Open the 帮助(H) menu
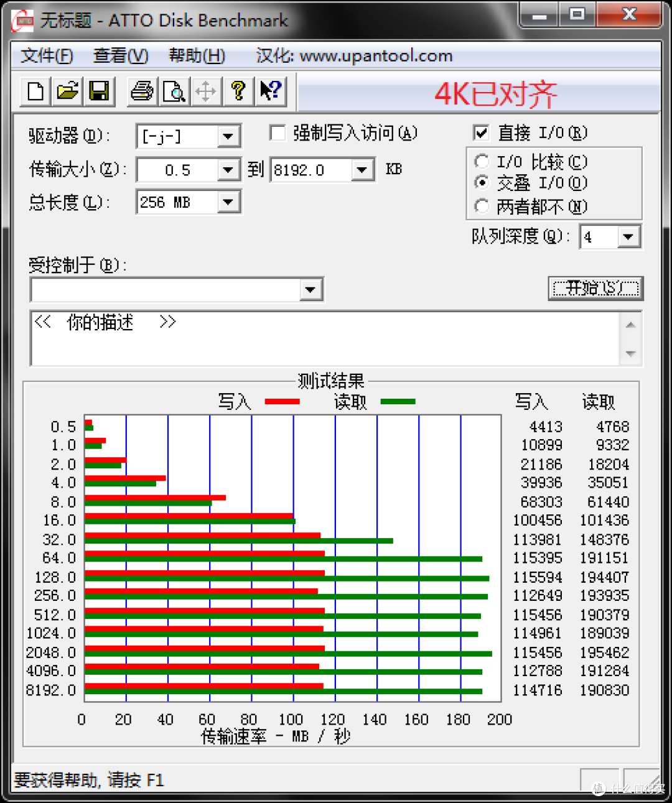 coord(197,56)
